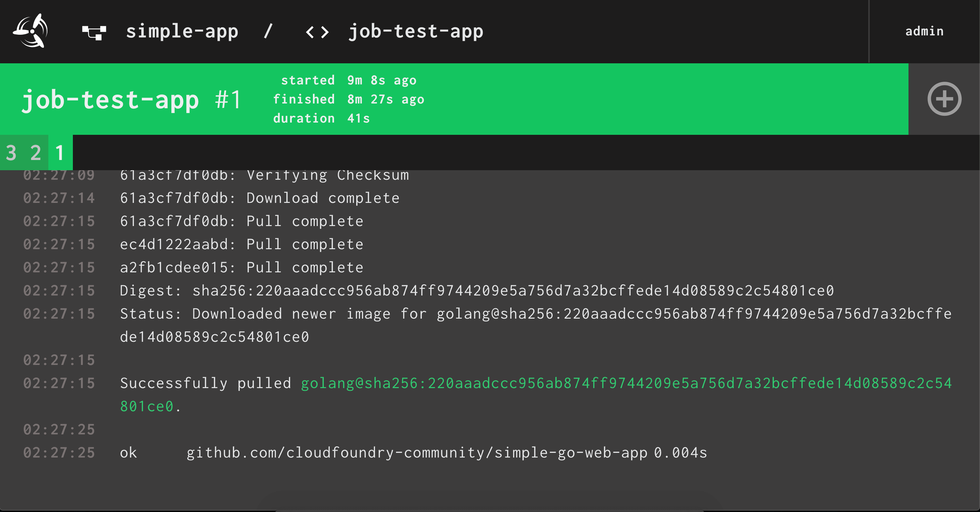Click timestamp beside the Digest line
980x512 pixels.
(x=59, y=291)
